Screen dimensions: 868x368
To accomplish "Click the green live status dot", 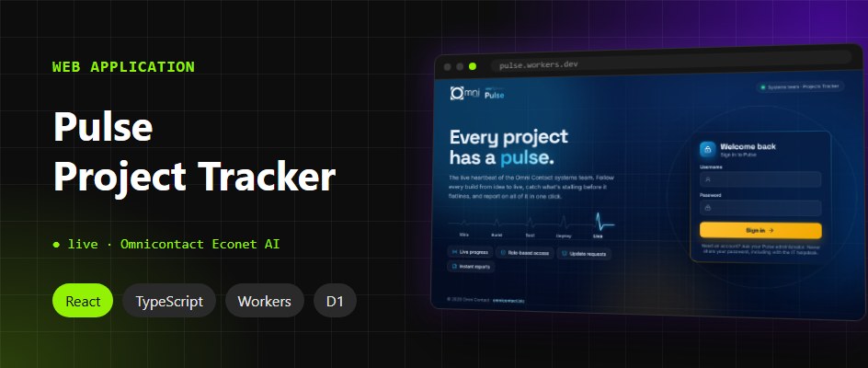I will [x=56, y=244].
